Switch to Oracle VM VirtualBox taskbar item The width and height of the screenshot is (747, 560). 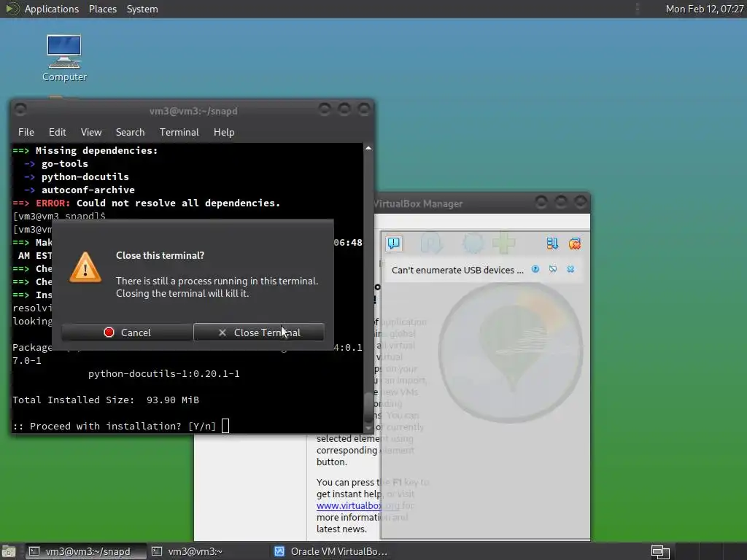tap(331, 551)
